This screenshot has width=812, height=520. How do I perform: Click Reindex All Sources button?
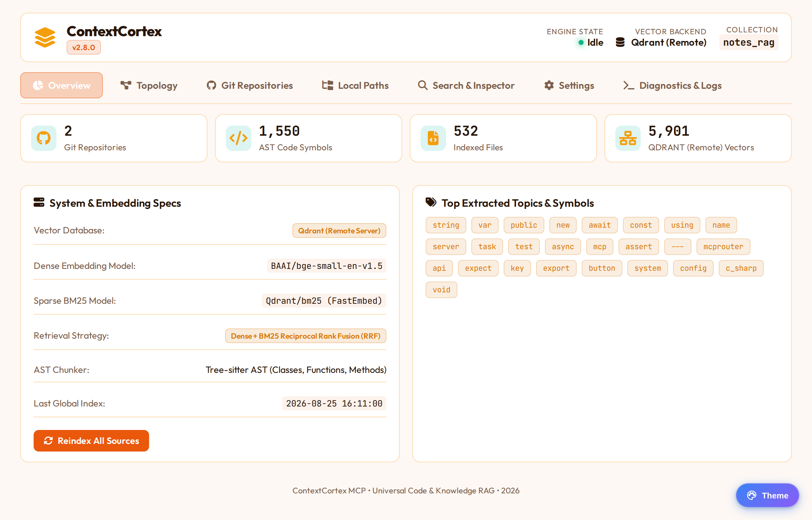point(91,441)
